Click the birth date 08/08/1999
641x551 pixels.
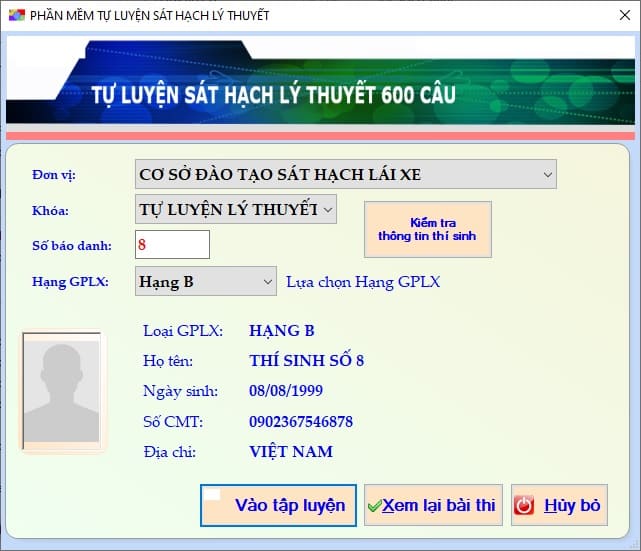click(286, 391)
